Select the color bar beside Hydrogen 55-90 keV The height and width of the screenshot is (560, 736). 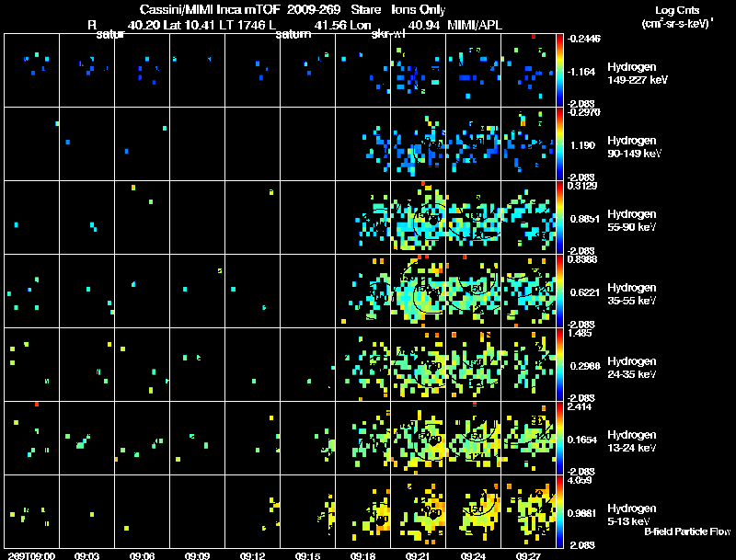(x=559, y=217)
